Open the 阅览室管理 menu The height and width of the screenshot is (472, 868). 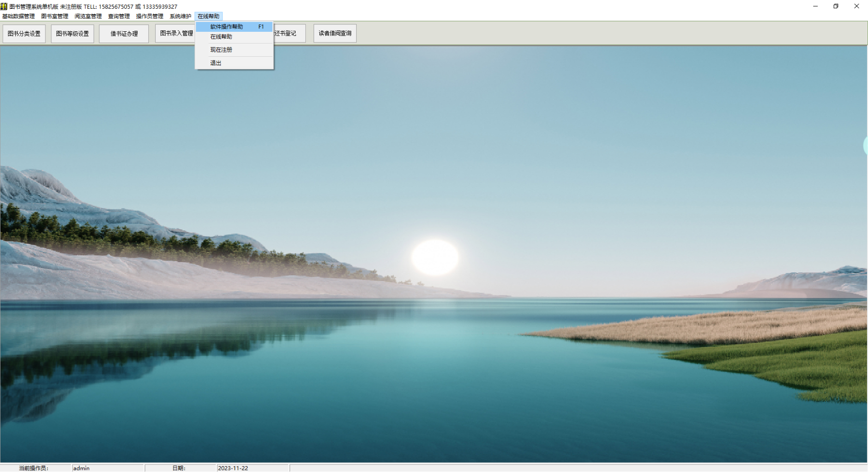tap(88, 16)
